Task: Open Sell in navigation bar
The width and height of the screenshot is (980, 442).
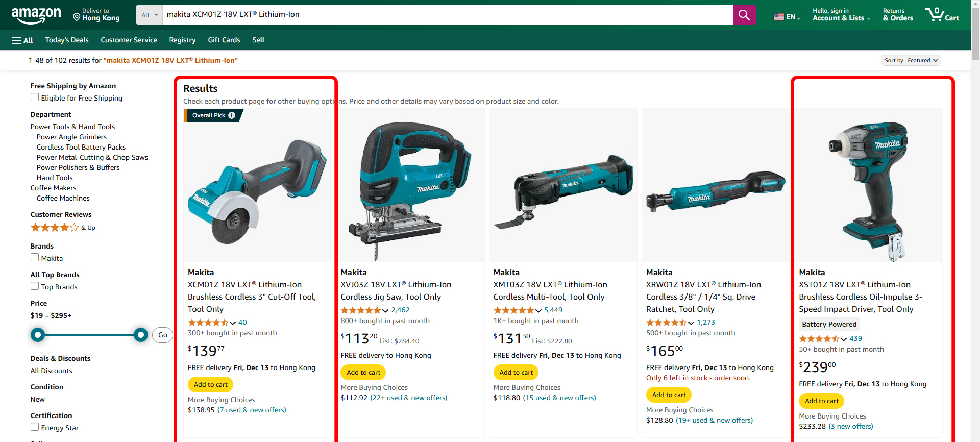Action: 258,40
